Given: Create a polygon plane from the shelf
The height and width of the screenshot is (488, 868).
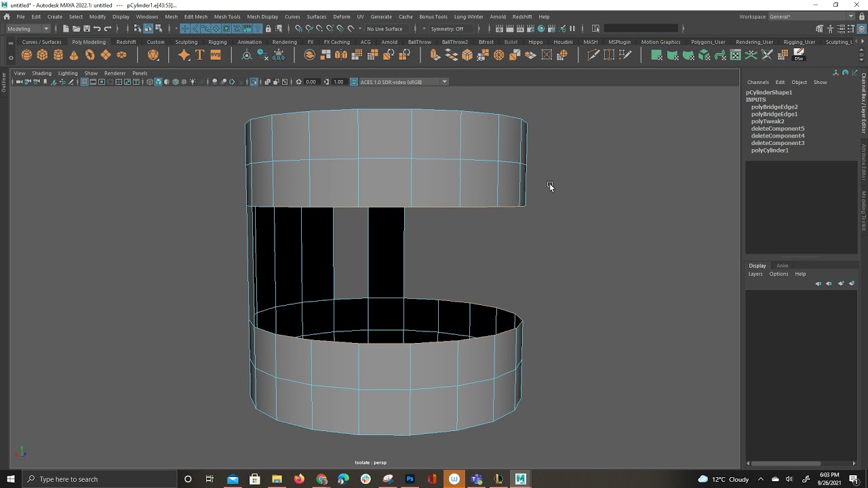Looking at the screenshot, I should 106,55.
